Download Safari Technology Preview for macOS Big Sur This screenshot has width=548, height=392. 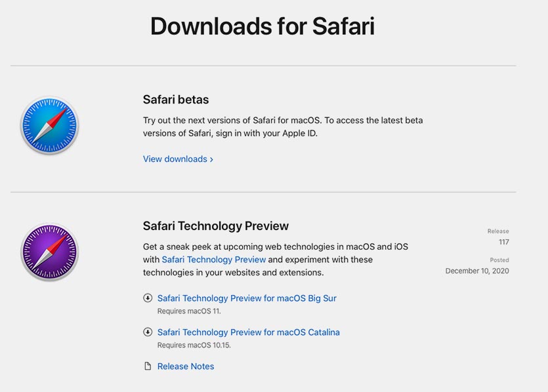247,298
